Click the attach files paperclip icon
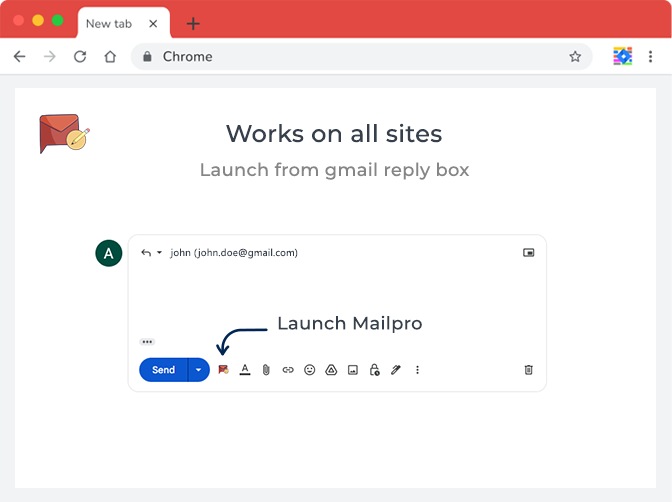Image resolution: width=672 pixels, height=502 pixels. point(266,370)
